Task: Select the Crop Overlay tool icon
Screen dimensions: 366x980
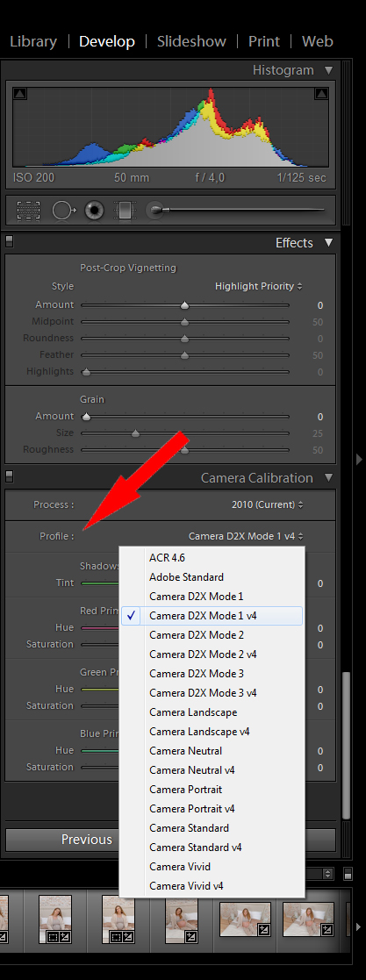Action: click(x=28, y=210)
